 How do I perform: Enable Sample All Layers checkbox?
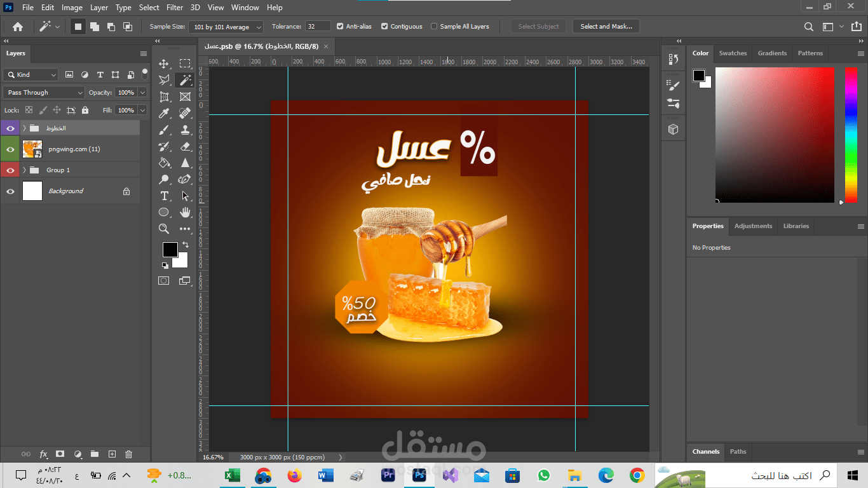[434, 27]
